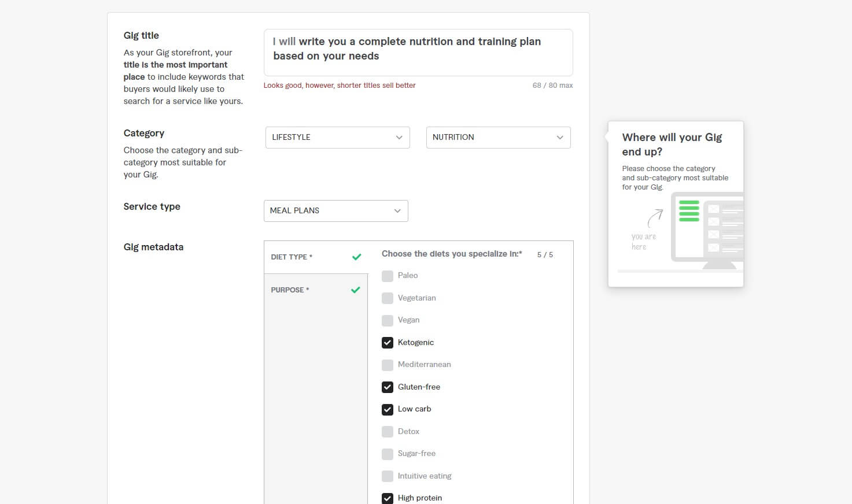Click the monitor illustration in tip card
The width and height of the screenshot is (852, 504).
click(707, 231)
